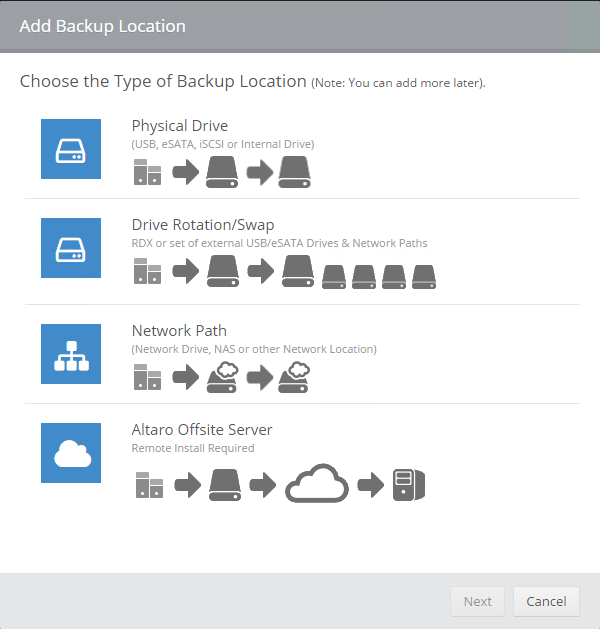Choose the Physical Drive option title
Screen dimensions: 600x629
(180, 126)
